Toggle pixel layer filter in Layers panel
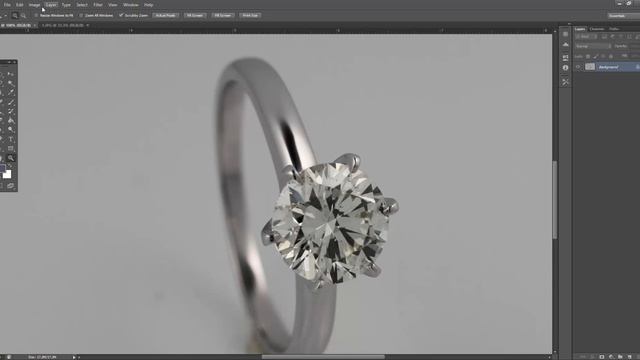Image resolution: width=640 pixels, height=360 pixels. (604, 36)
